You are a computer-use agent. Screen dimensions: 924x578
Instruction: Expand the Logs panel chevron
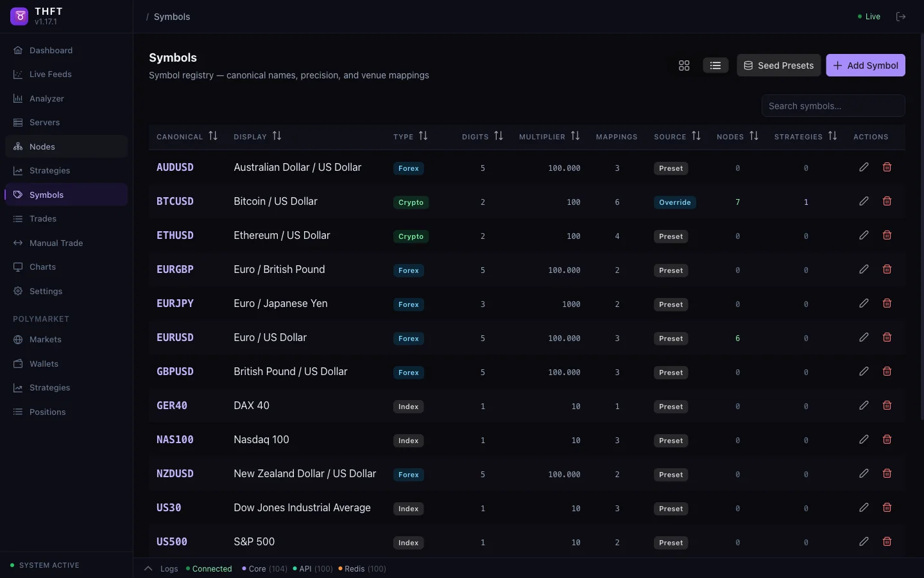click(x=148, y=568)
